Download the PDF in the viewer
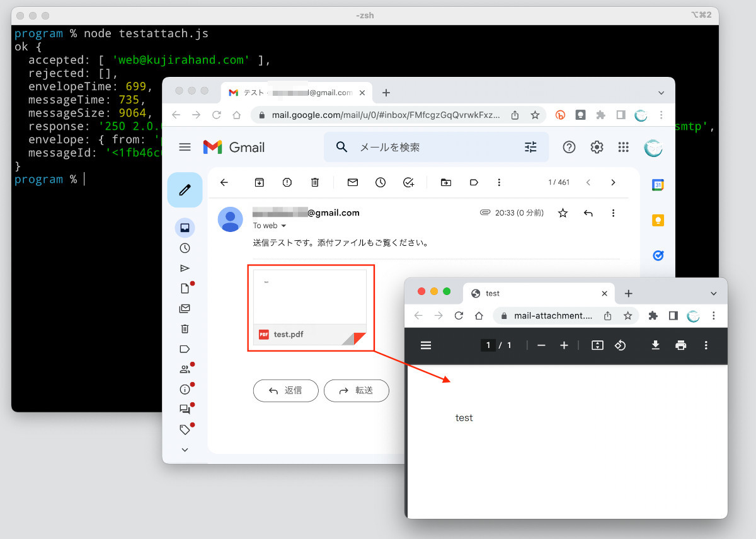Screen dimensions: 756x539 point(655,345)
